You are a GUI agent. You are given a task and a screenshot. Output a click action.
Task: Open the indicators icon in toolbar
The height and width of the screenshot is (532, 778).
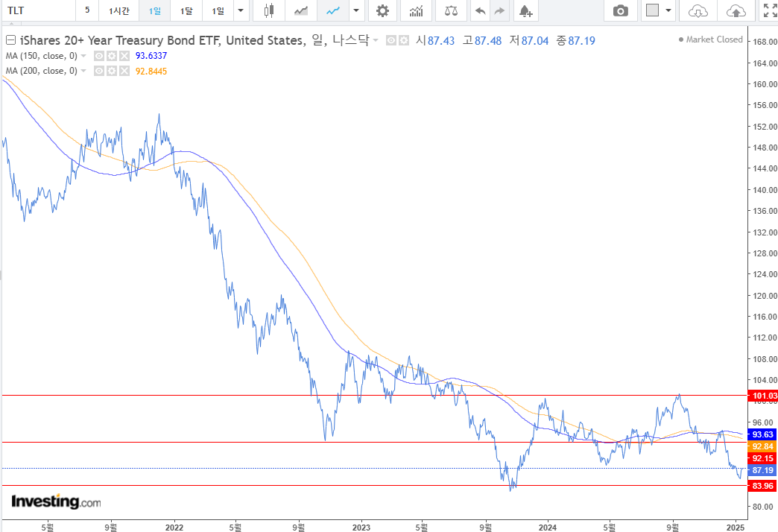click(417, 10)
